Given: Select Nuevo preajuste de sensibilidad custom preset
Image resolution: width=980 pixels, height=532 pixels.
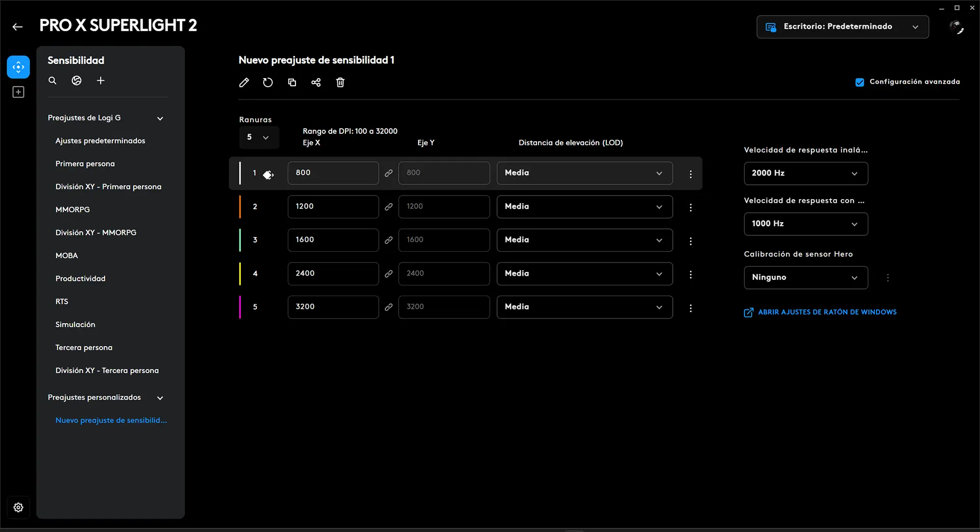Looking at the screenshot, I should pos(111,420).
